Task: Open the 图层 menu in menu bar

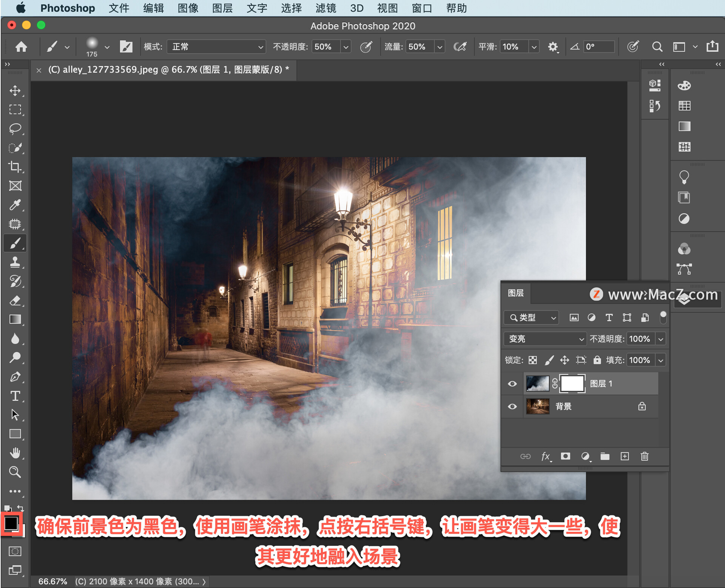Action: (222, 8)
